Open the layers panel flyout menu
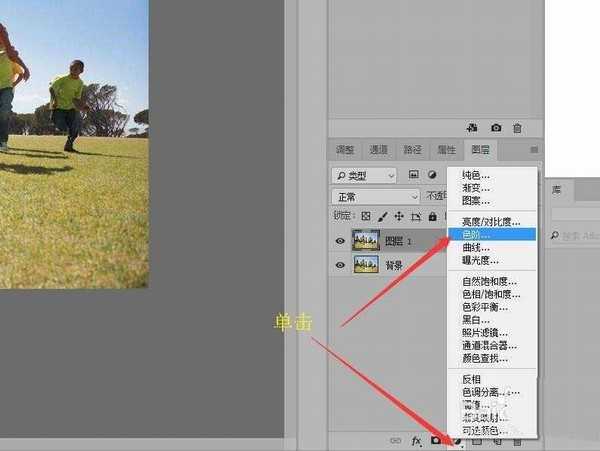Screen dimensions: 600x451 pyautogui.click(x=533, y=150)
